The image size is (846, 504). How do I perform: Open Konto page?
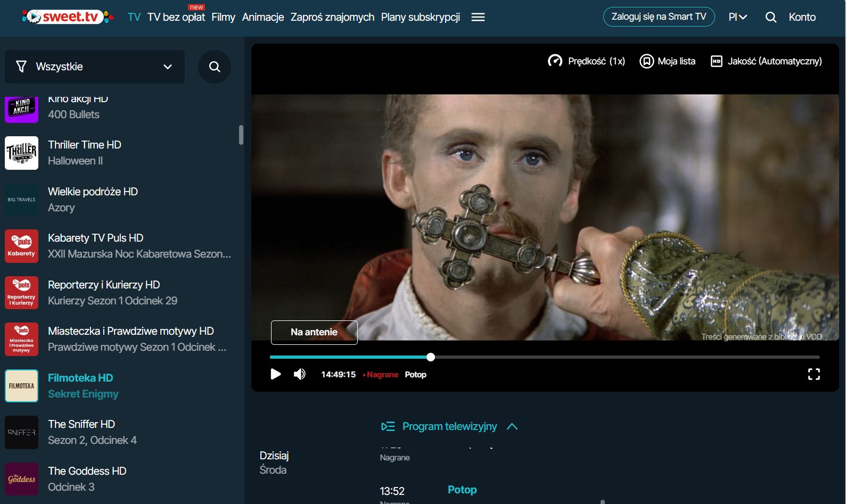pyautogui.click(x=802, y=17)
